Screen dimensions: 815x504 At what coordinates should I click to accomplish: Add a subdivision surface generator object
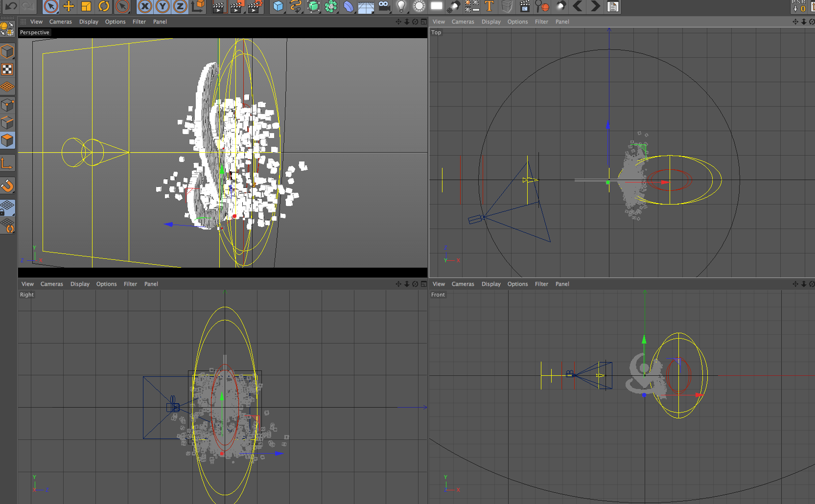tap(313, 6)
